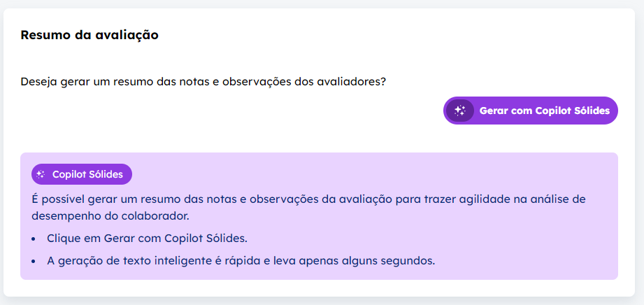
Task: Click the bullet dot before Clique em Gerar
Action: 34,239
